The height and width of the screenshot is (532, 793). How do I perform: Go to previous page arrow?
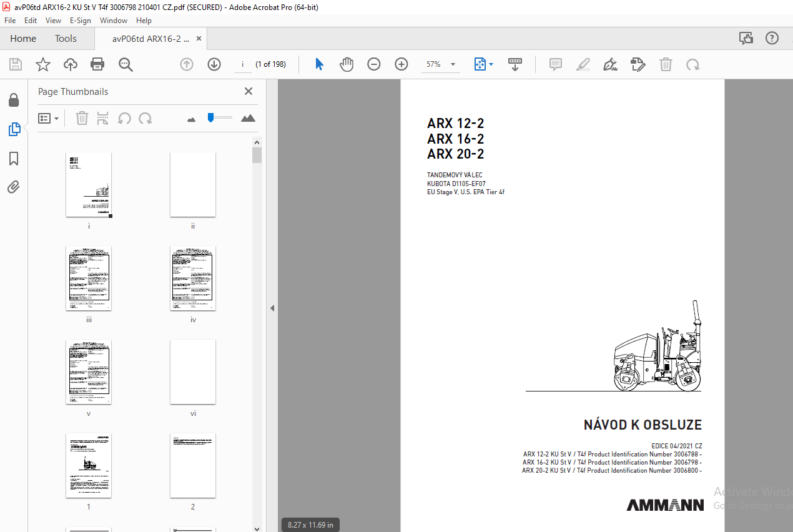click(187, 64)
